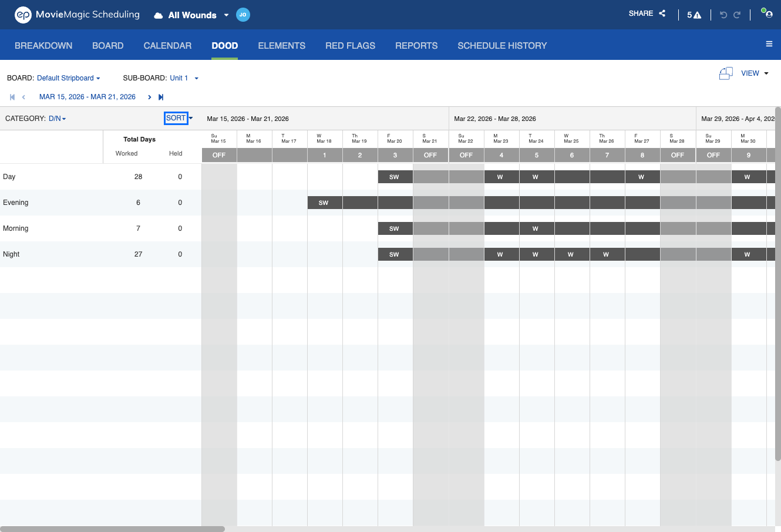The image size is (781, 532).
Task: Select the Evening row label
Action: click(x=16, y=203)
